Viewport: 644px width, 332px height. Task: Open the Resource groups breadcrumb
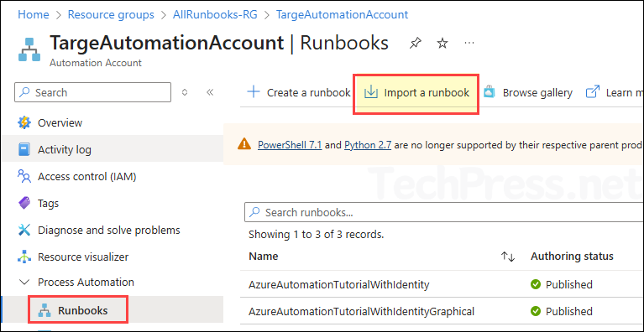(x=111, y=15)
